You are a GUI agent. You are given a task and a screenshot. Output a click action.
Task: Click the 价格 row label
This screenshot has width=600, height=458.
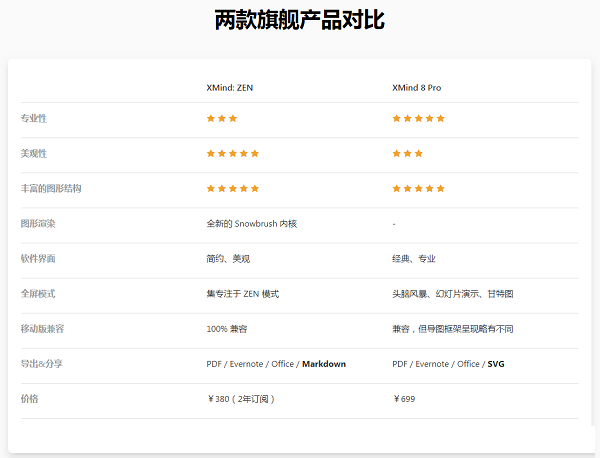click(x=29, y=399)
